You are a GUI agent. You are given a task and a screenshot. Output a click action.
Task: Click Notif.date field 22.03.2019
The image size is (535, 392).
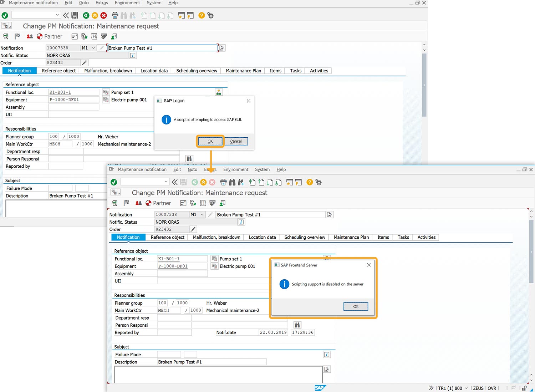[273, 332]
